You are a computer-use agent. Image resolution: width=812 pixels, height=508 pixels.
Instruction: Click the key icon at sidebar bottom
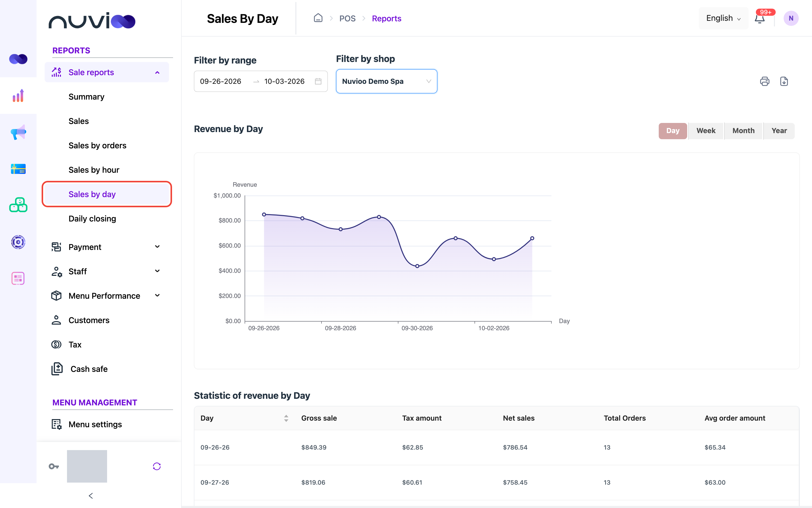pyautogui.click(x=54, y=466)
